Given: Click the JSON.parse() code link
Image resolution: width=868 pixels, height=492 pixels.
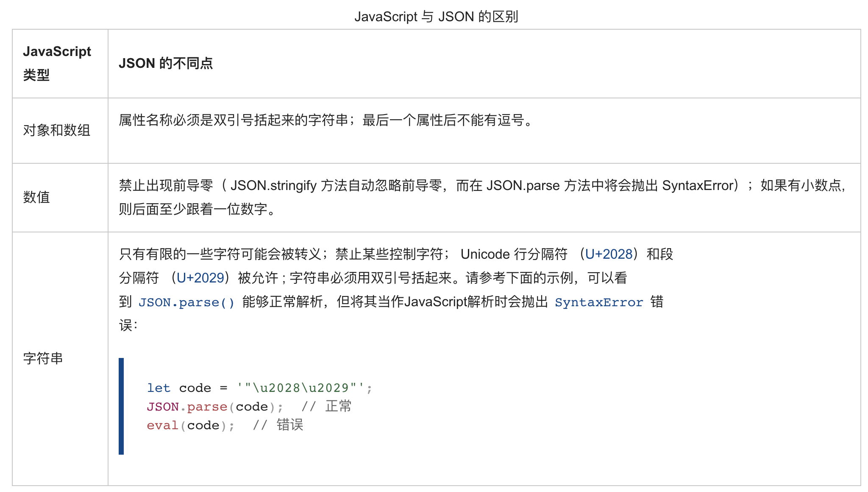Looking at the screenshot, I should click(186, 302).
